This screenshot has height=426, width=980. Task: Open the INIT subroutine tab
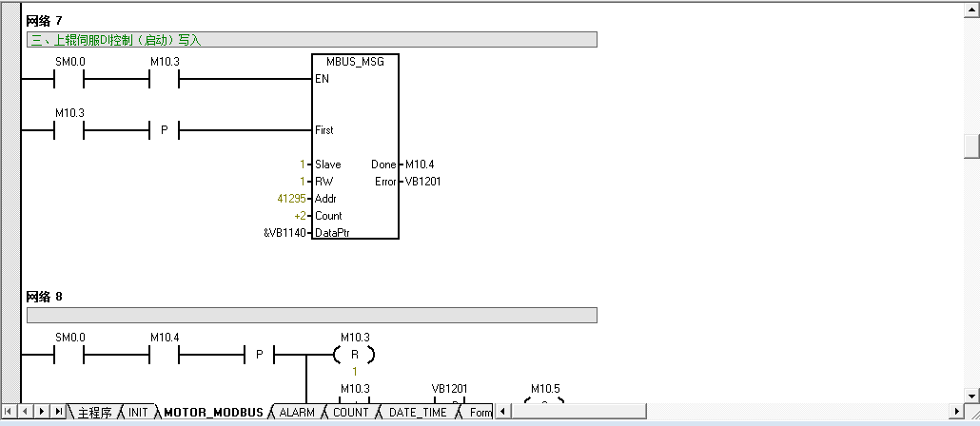138,413
